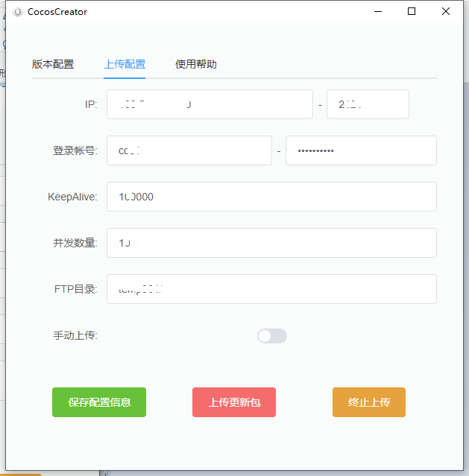Click the IP: label text

91,104
